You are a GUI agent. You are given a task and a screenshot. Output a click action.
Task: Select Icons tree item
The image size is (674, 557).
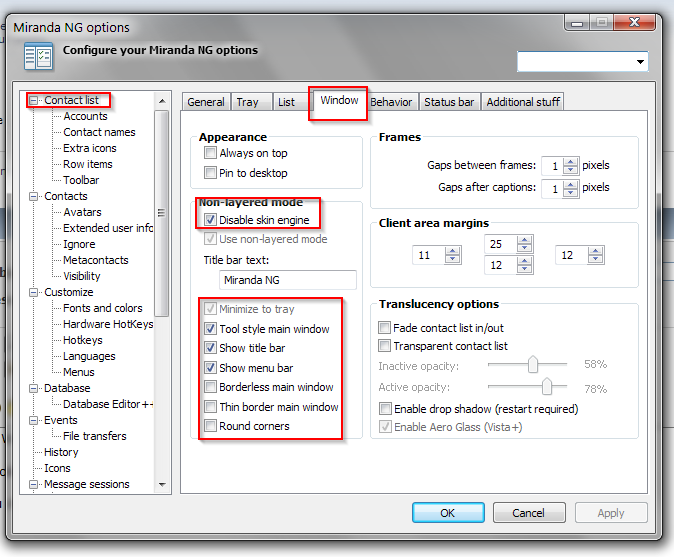pyautogui.click(x=57, y=468)
